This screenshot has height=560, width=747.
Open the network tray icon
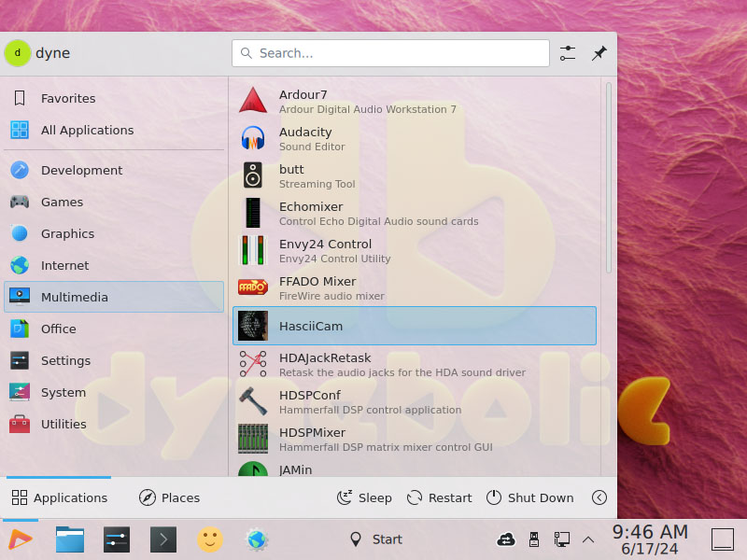pos(562,539)
